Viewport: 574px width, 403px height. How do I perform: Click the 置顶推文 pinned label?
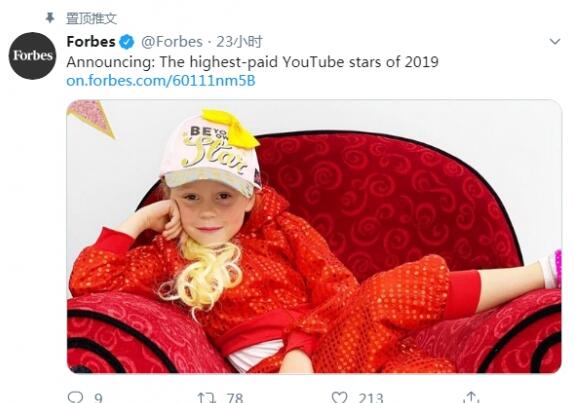(x=91, y=18)
